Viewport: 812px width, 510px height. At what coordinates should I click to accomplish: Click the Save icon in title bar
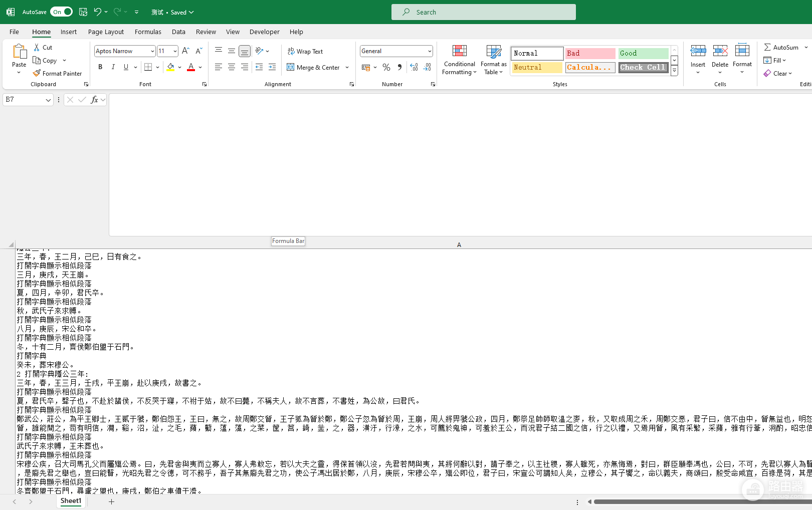[83, 12]
